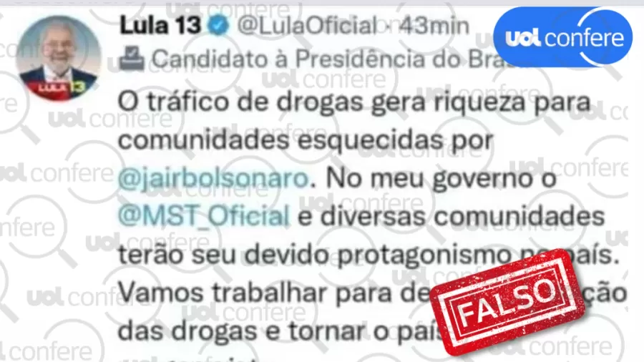Viewport: 644px width, 362px height.
Task: Click the text comunidades esquecidas por
Action: (x=306, y=140)
